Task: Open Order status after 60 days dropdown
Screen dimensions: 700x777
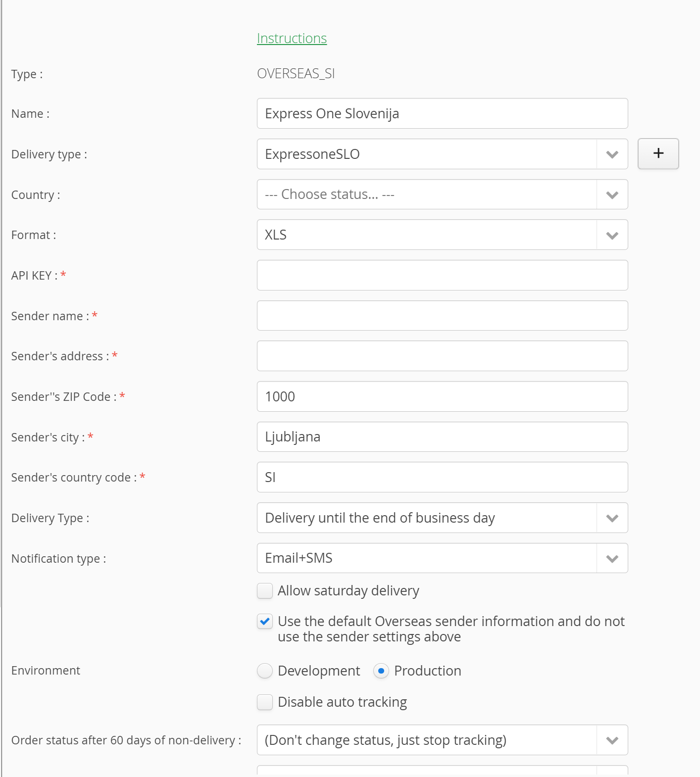Action: click(x=442, y=740)
